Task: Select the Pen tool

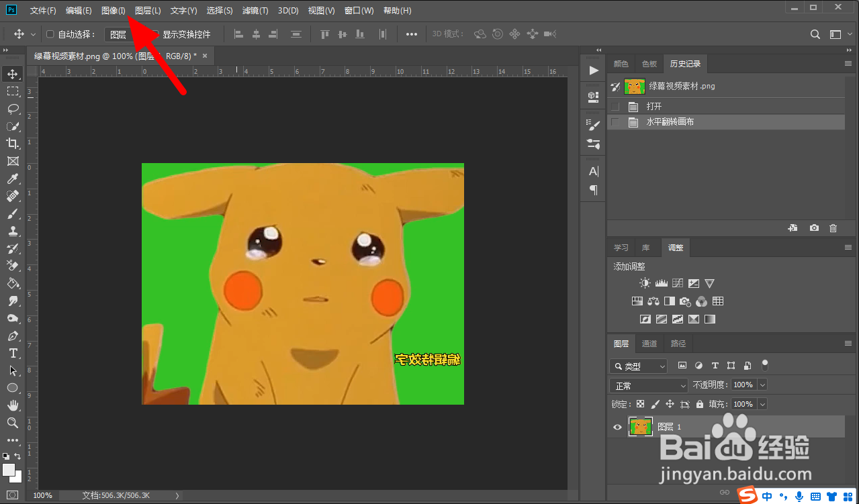Action: [x=13, y=336]
